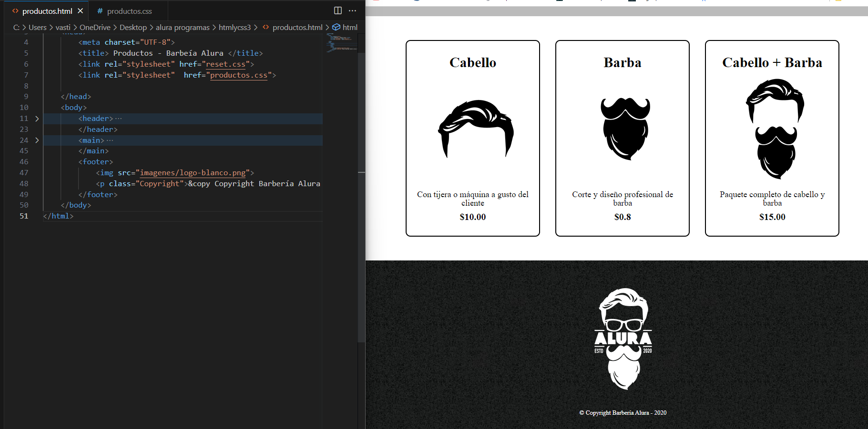Viewport: 868px width, 429px height.
Task: Follow the productos.css href link in code
Action: [239, 75]
